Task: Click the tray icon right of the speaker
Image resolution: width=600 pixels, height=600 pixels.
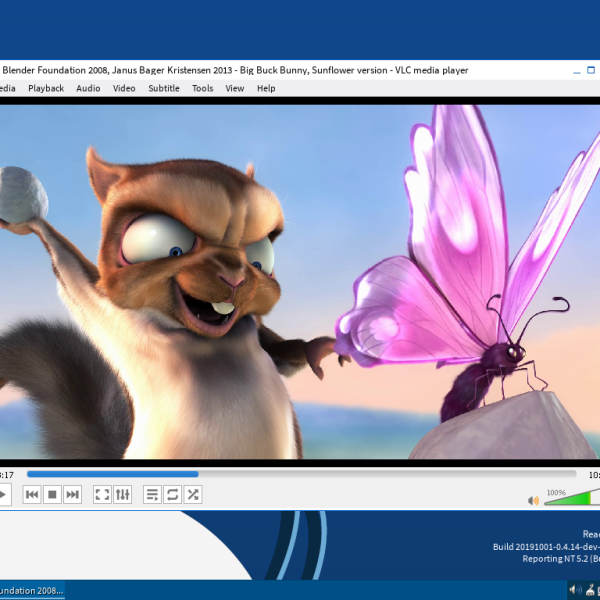Action: click(x=590, y=590)
